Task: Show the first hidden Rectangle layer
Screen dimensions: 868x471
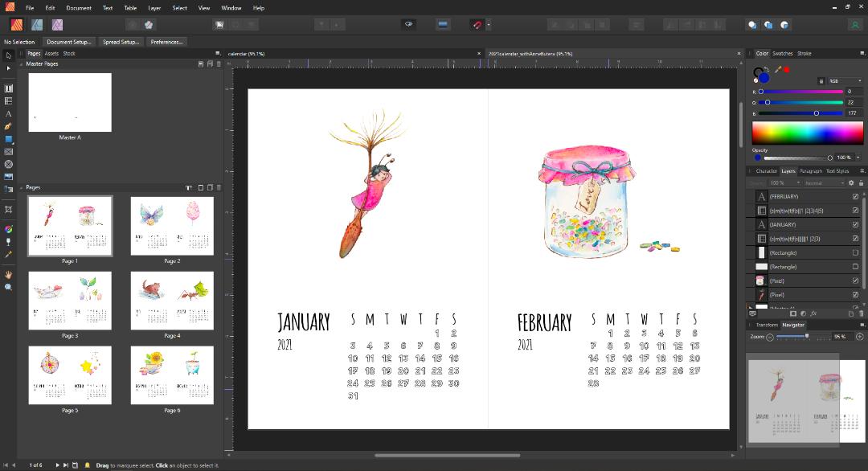Action: click(x=855, y=252)
